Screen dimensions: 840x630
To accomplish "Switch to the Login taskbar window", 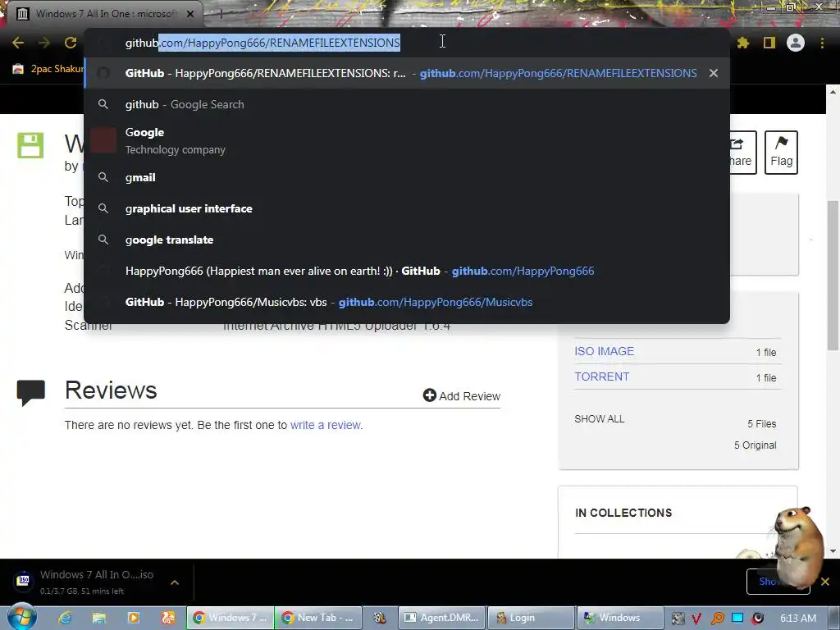I will [x=531, y=618].
